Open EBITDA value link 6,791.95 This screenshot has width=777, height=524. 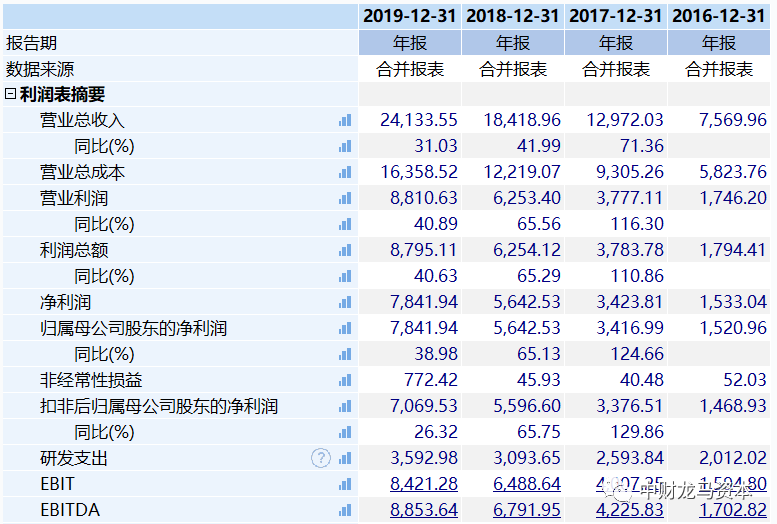(527, 510)
